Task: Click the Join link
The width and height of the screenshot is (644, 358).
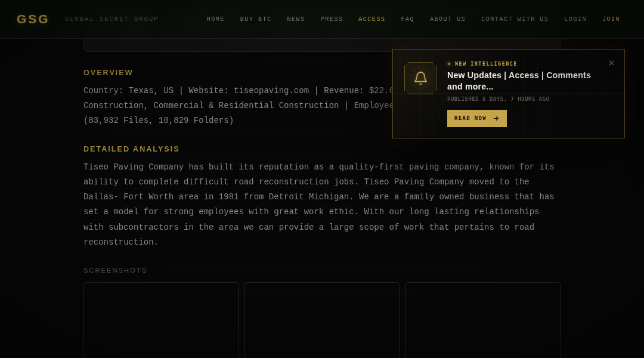Action: tap(611, 19)
